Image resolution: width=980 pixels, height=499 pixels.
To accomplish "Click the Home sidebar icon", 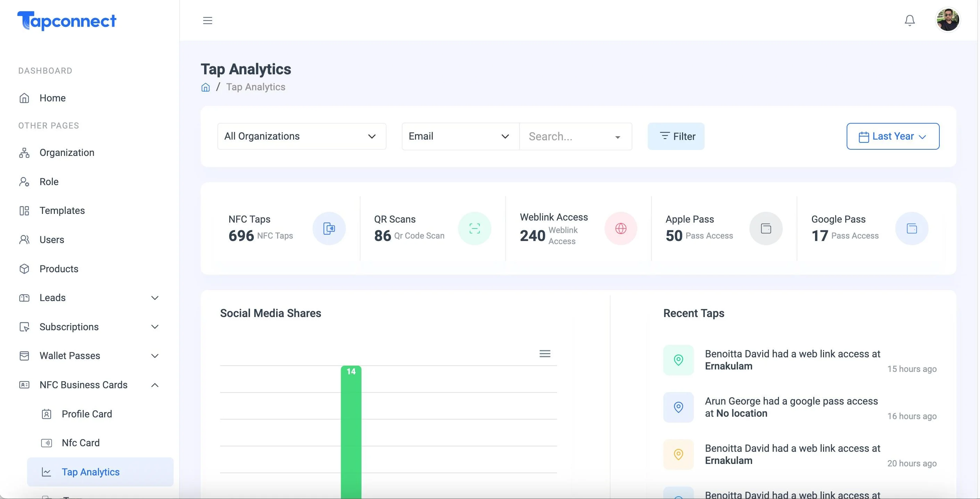I will pyautogui.click(x=24, y=98).
